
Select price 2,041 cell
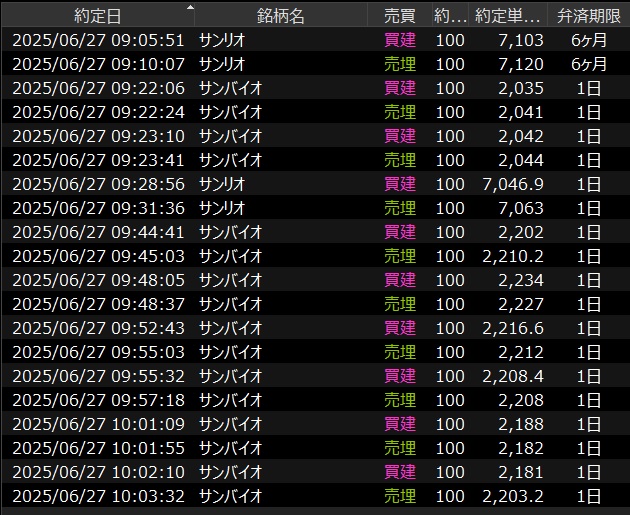point(521,112)
